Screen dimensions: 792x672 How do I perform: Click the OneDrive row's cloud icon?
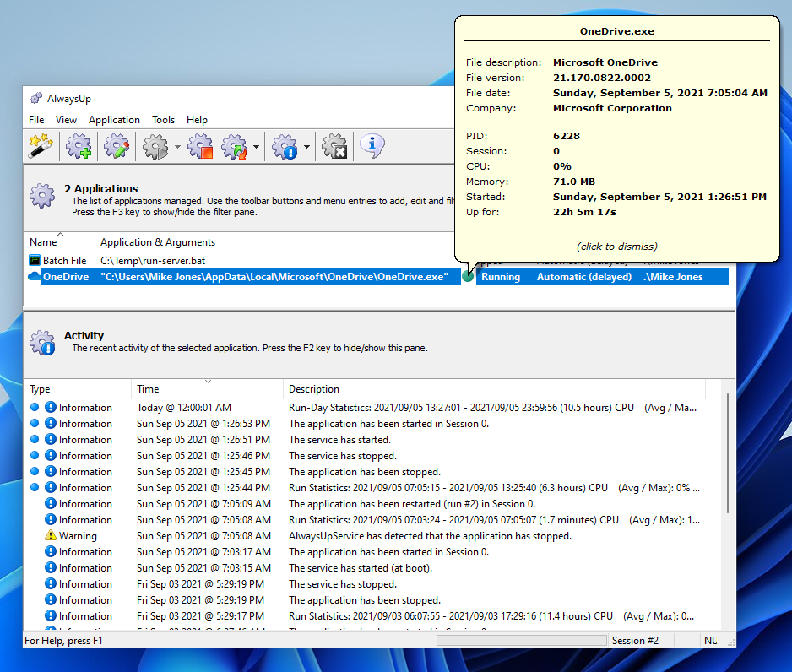[35, 276]
